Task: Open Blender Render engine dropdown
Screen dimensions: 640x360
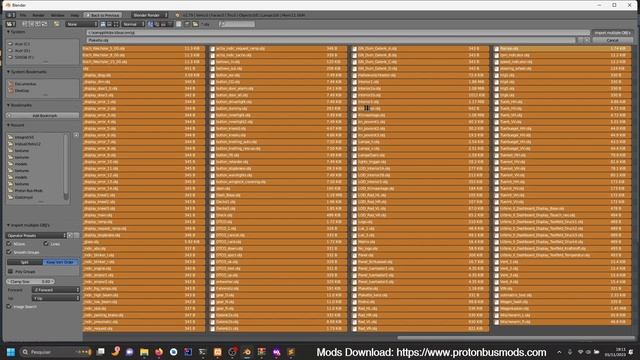Action: (x=150, y=15)
